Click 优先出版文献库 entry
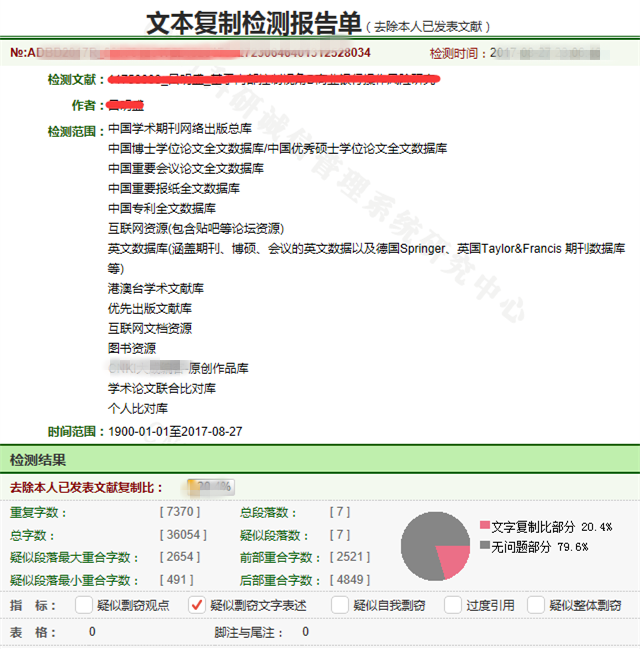The image size is (640, 649). 150,308
